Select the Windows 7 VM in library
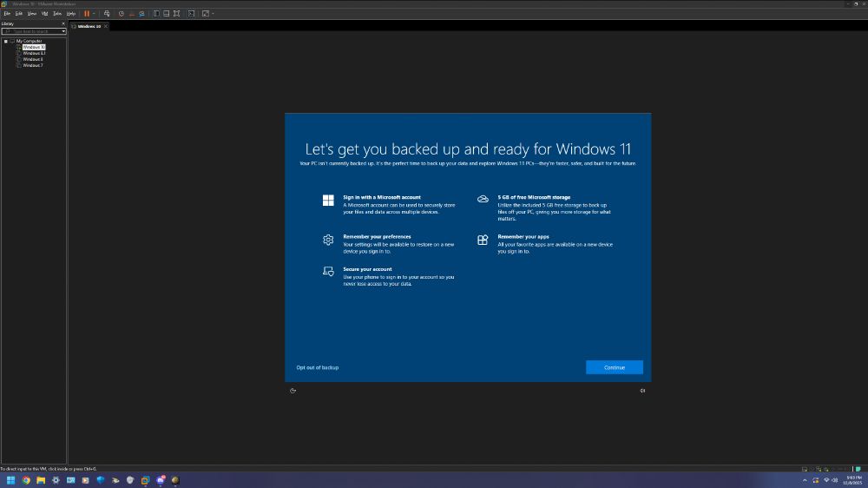 pos(33,65)
